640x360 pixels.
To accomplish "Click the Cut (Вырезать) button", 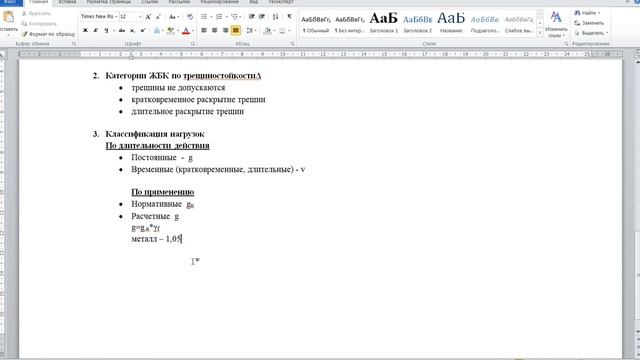I will 36,13.
